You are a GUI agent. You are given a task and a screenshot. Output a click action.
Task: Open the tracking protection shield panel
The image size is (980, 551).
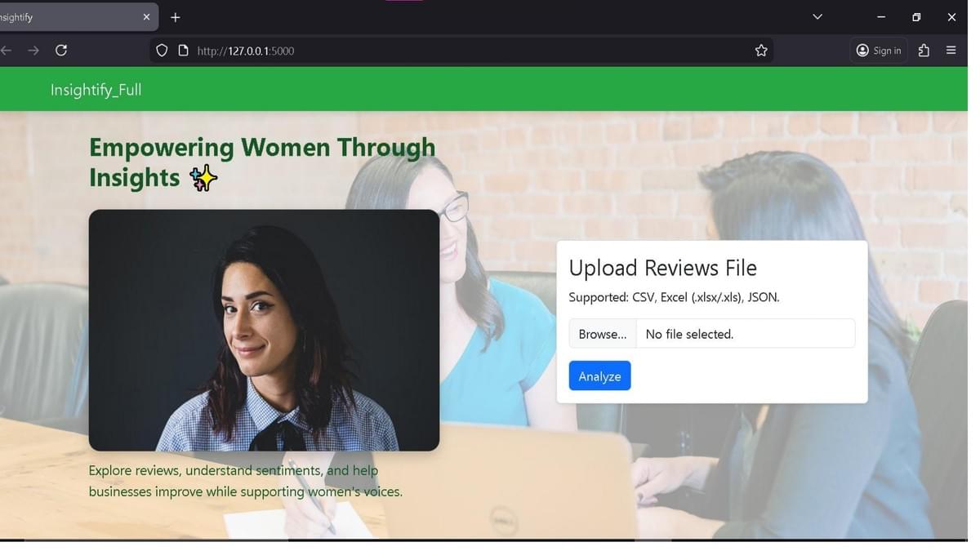162,51
